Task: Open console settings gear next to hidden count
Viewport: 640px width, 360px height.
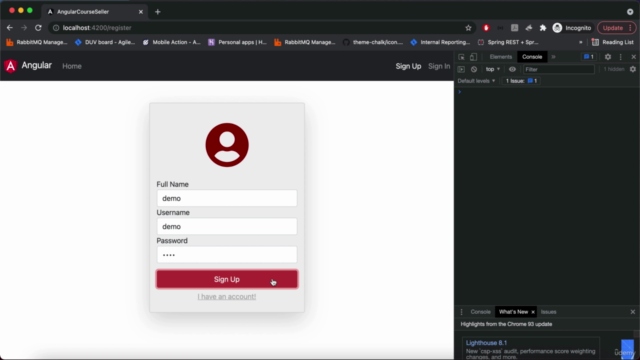Action: point(633,69)
